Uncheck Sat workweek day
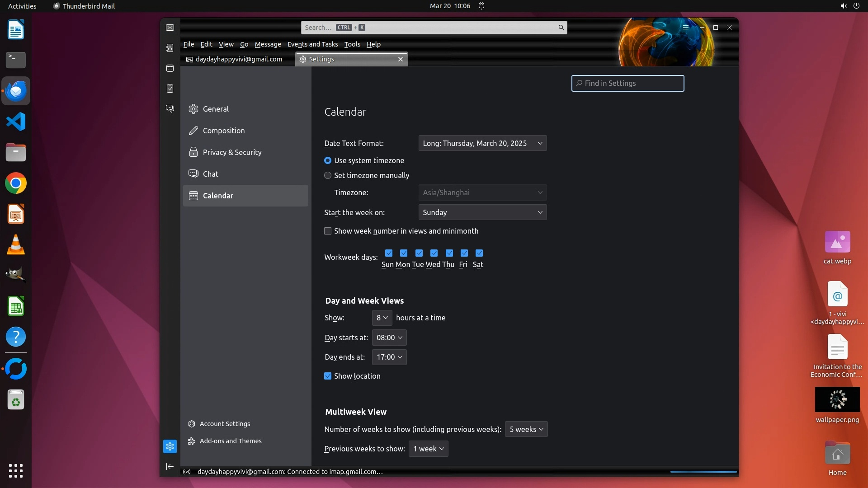Image resolution: width=868 pixels, height=488 pixels. point(479,253)
